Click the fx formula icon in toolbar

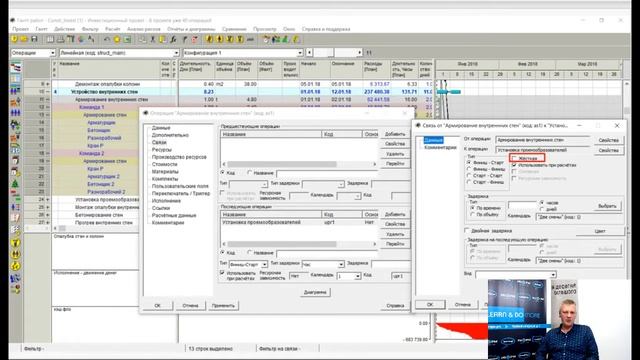coord(173,39)
